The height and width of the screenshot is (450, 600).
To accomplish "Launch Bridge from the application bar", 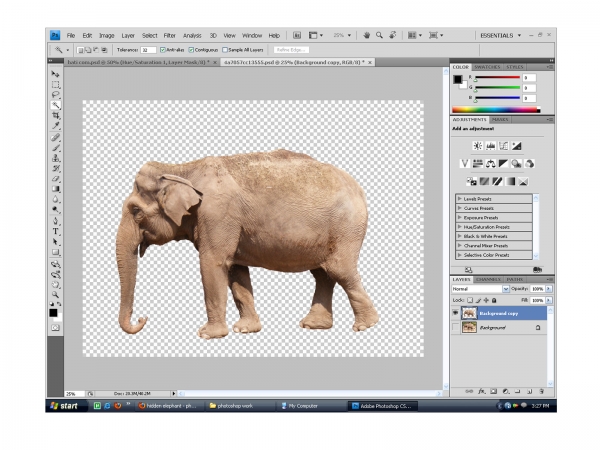I will pos(297,35).
